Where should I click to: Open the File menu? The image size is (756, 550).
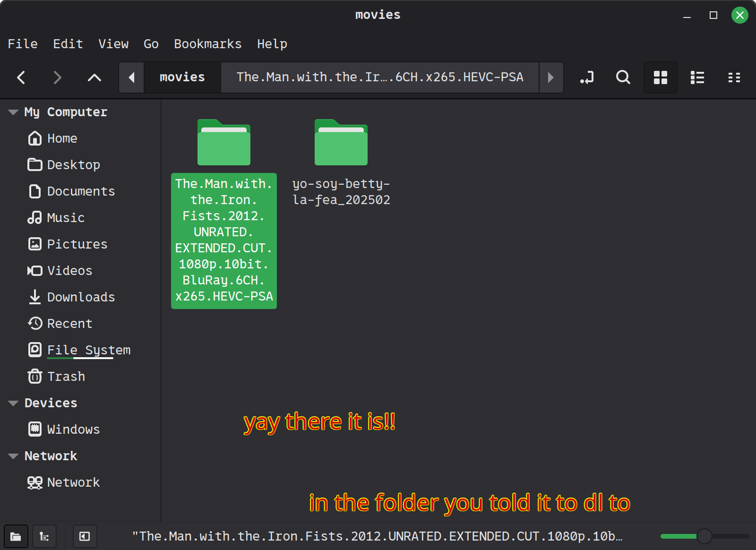point(23,44)
